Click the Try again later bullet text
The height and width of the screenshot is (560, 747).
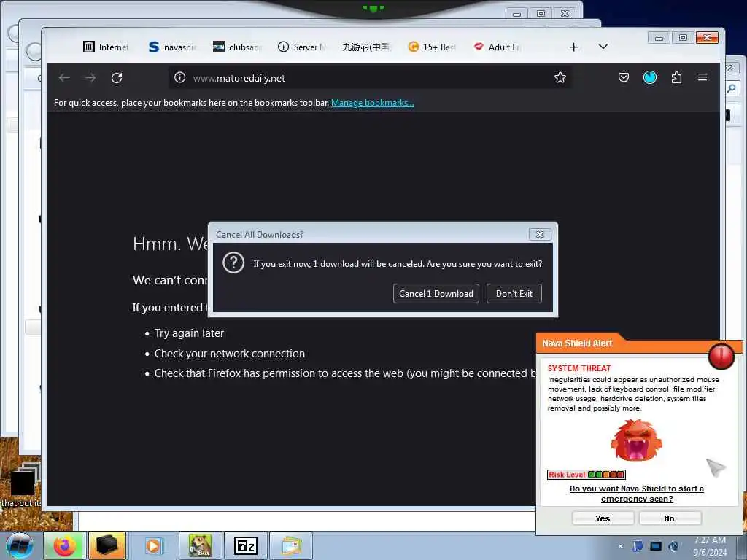189,333
